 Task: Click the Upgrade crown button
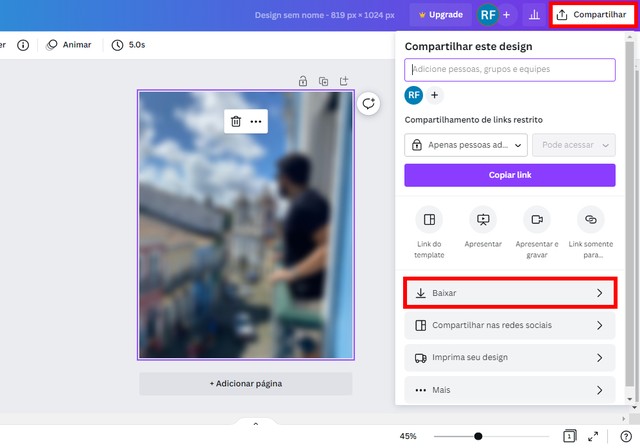pos(440,15)
